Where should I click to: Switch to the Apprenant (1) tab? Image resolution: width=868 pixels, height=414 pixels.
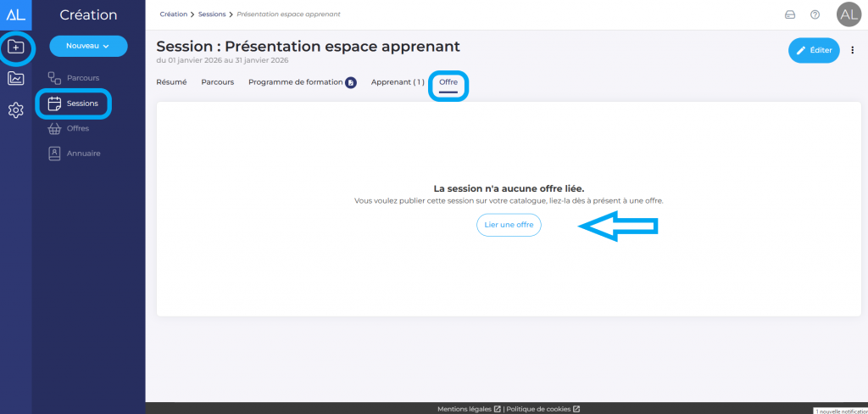pos(398,82)
